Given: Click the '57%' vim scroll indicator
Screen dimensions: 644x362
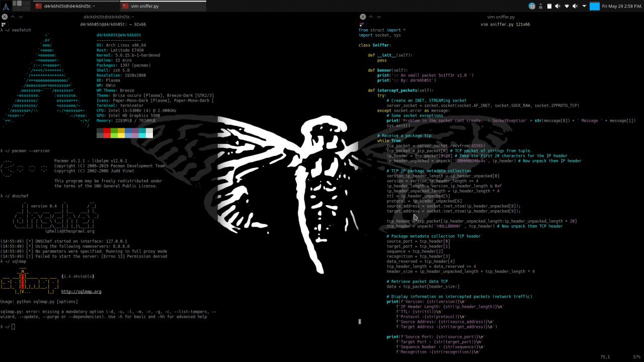Looking at the screenshot, I should point(636,357).
